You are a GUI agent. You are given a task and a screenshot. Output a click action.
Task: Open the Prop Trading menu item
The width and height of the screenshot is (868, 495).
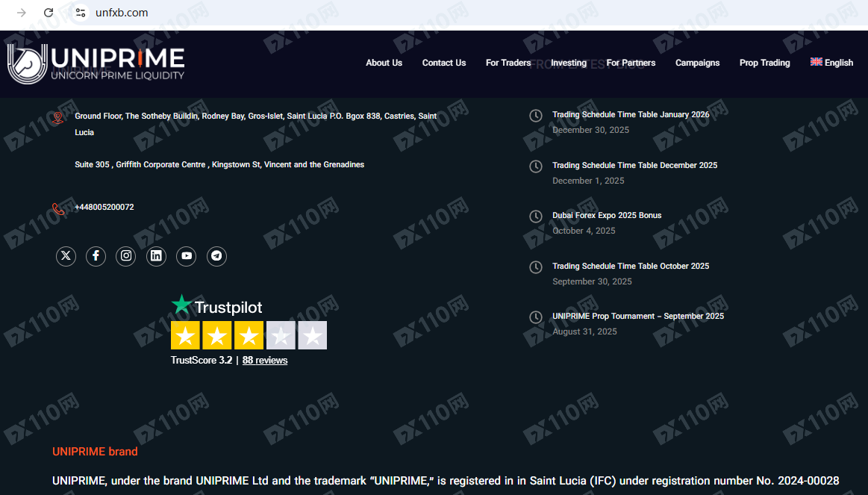coord(764,63)
